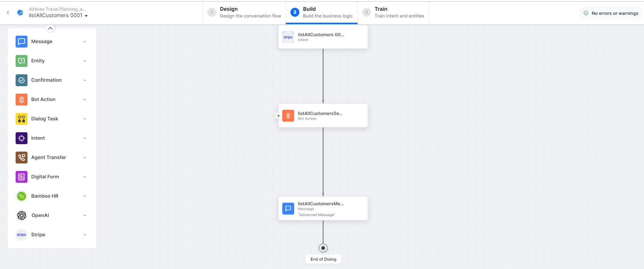The height and width of the screenshot is (269, 644).
Task: Click the Confirmation node icon
Action: pyautogui.click(x=22, y=80)
